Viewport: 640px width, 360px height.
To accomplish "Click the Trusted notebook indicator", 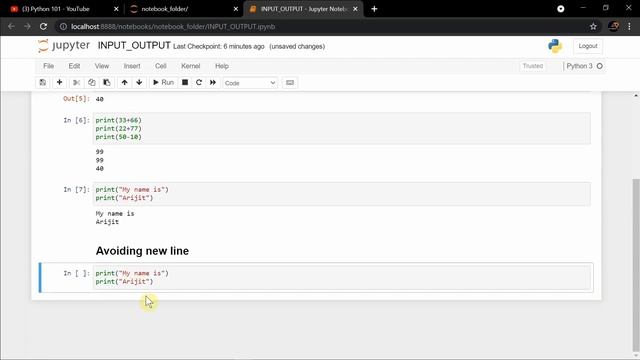I will point(533,66).
